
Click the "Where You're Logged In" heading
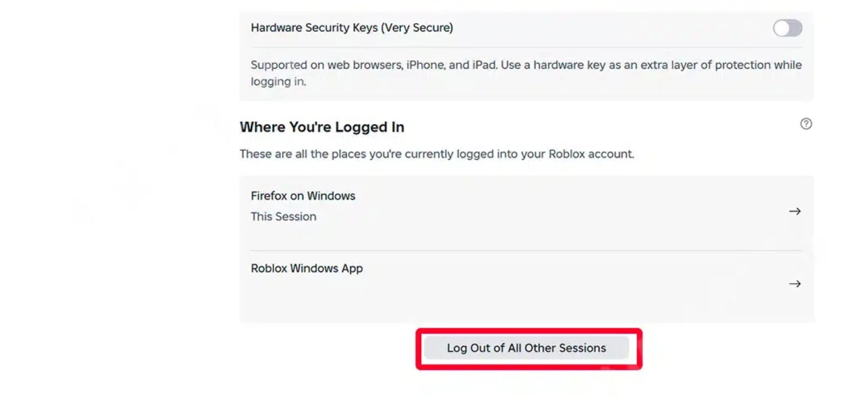pyautogui.click(x=322, y=127)
